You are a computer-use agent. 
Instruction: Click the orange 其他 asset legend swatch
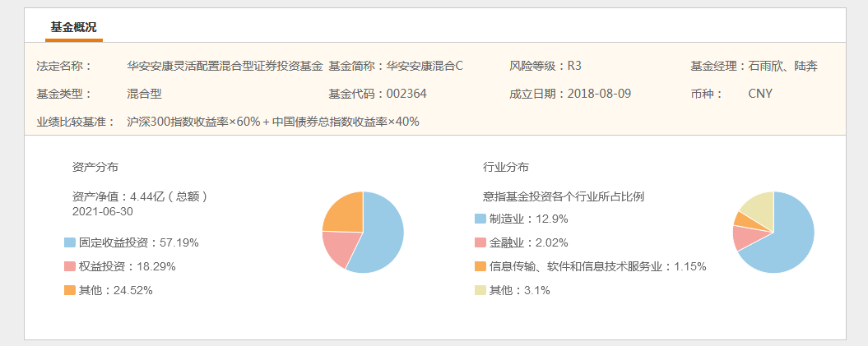point(69,290)
